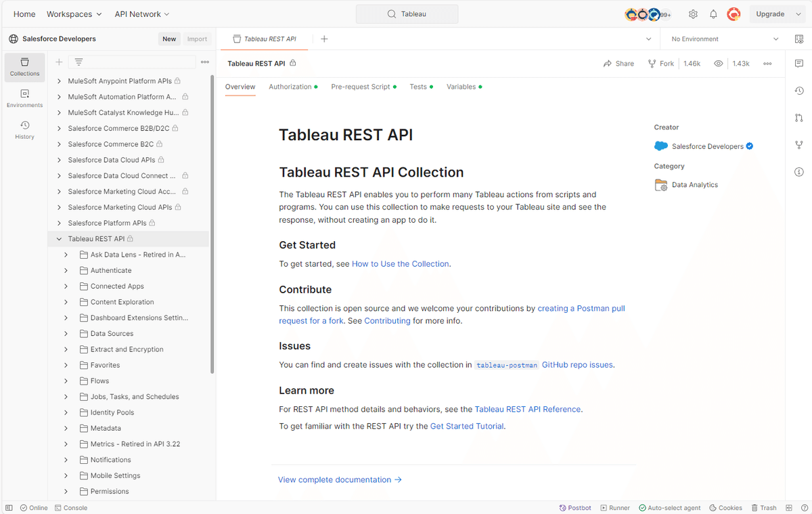
Task: Toggle Auto-select agent in the status bar
Action: click(670, 507)
